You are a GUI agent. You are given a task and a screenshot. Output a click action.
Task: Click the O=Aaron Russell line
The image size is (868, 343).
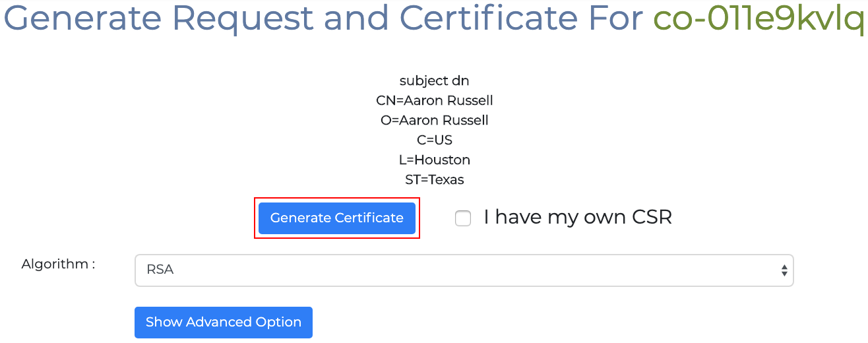click(434, 120)
